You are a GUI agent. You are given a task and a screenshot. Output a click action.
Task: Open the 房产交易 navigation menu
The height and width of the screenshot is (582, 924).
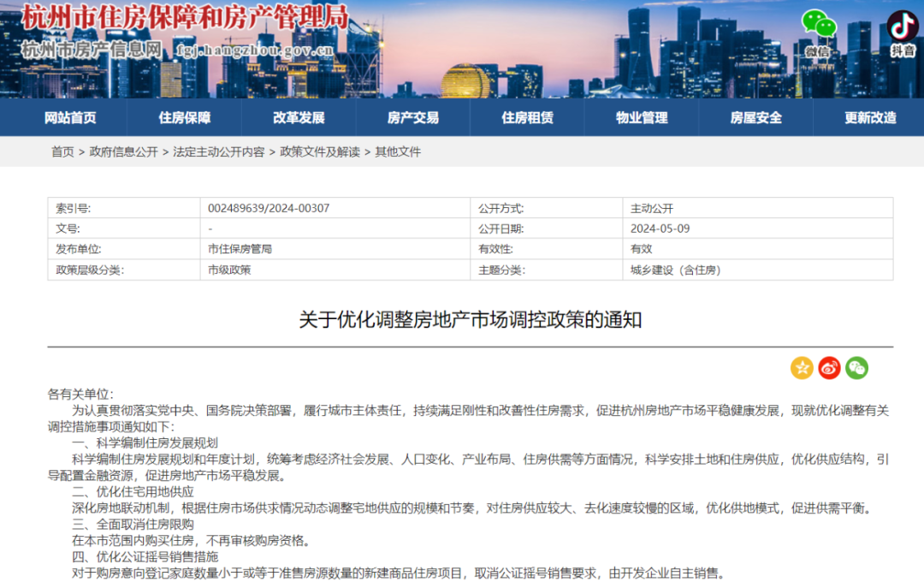pyautogui.click(x=412, y=118)
